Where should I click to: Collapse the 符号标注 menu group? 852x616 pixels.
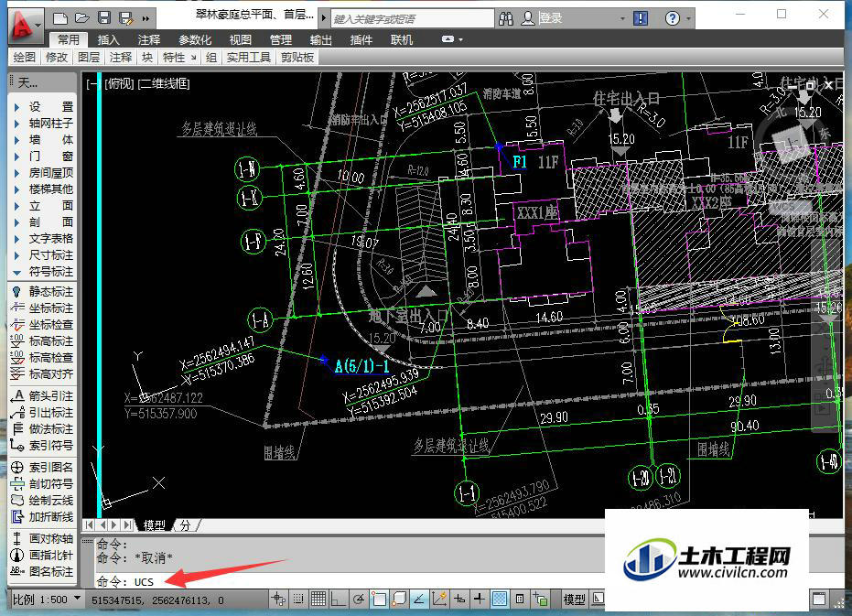click(43, 272)
